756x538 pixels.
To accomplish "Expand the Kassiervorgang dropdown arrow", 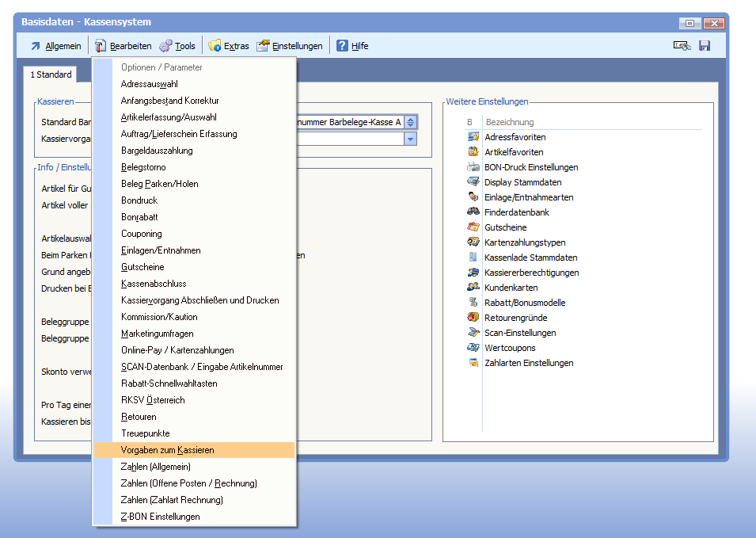I will [x=410, y=139].
